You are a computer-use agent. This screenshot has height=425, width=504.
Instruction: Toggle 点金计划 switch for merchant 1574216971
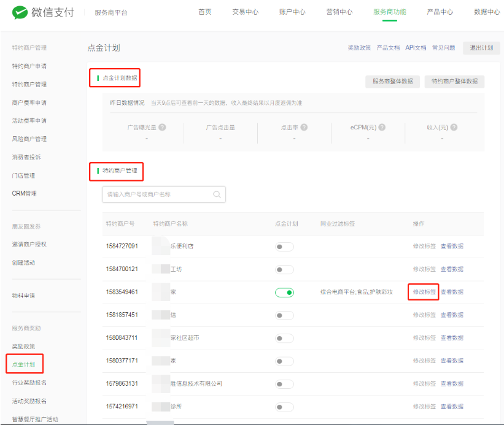pos(284,407)
